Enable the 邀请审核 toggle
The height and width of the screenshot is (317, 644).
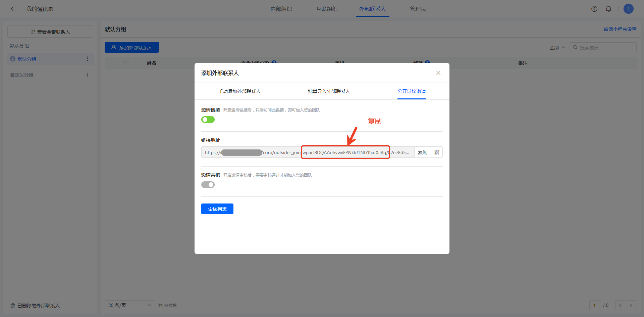pyautogui.click(x=208, y=185)
